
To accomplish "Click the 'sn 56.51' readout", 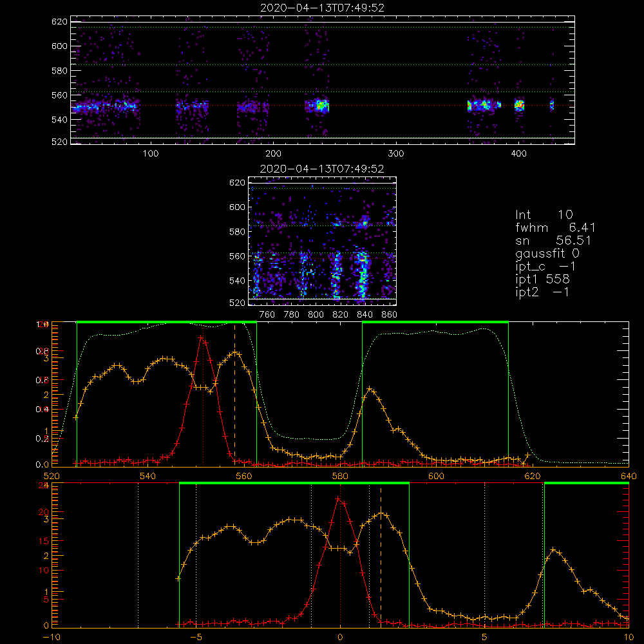I will 553,240.
